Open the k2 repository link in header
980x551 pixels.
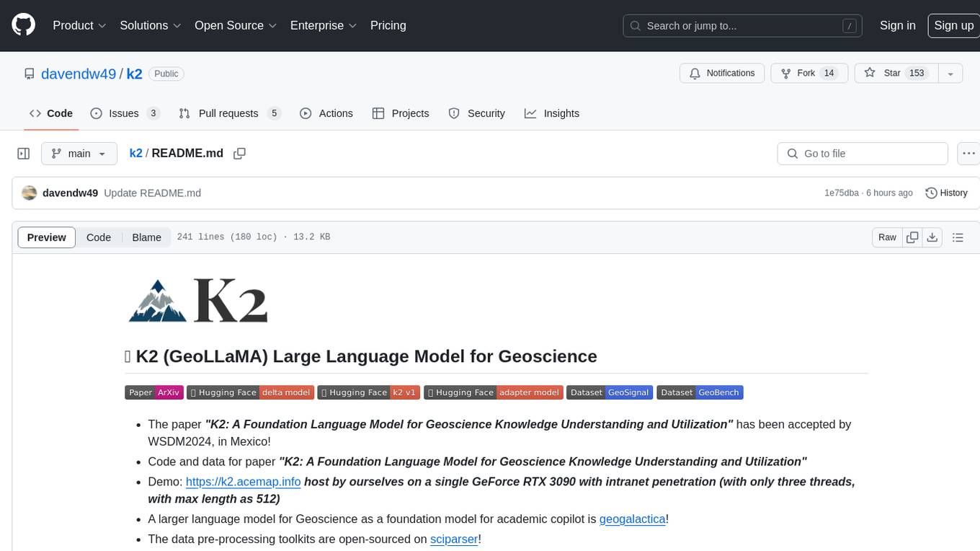pyautogui.click(x=135, y=74)
